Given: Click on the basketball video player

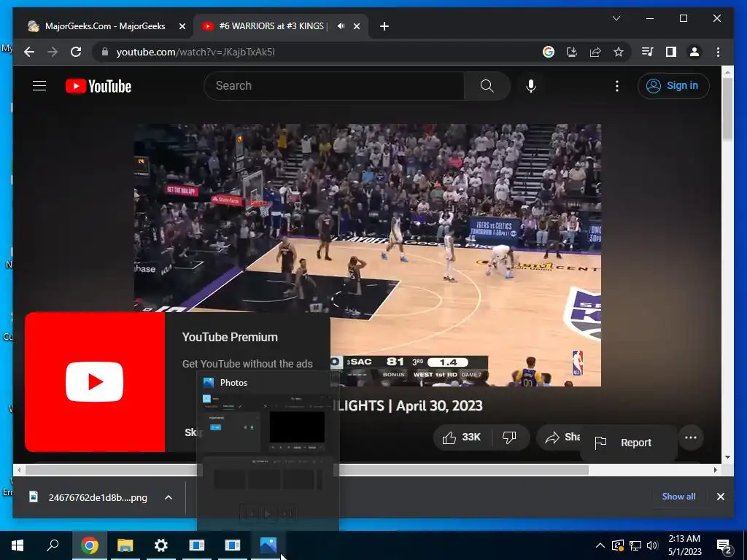Looking at the screenshot, I should click(368, 254).
